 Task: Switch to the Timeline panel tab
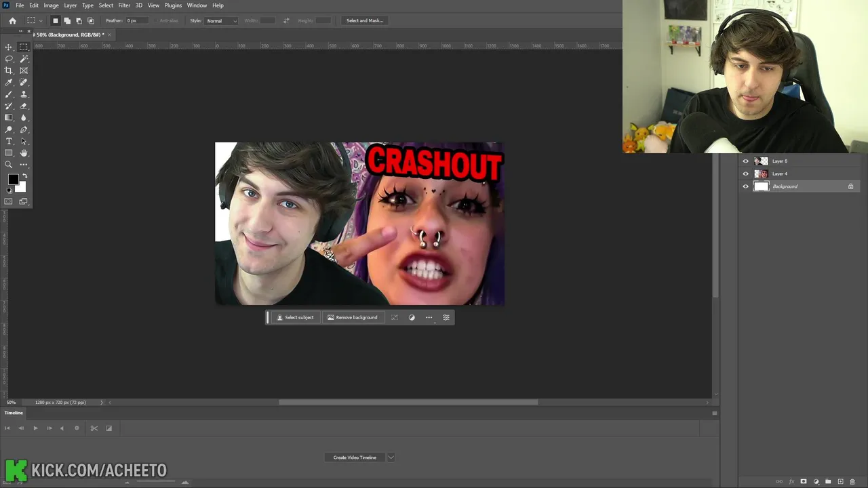pyautogui.click(x=14, y=413)
